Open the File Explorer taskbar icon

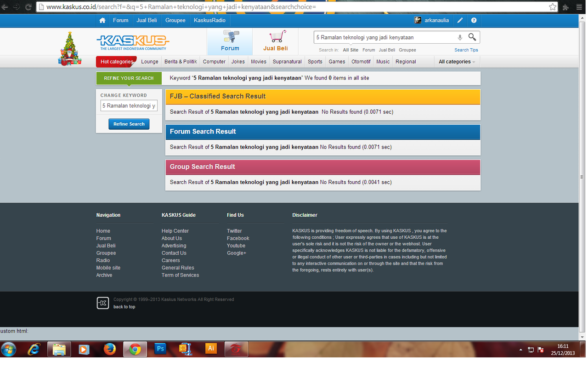[59, 350]
